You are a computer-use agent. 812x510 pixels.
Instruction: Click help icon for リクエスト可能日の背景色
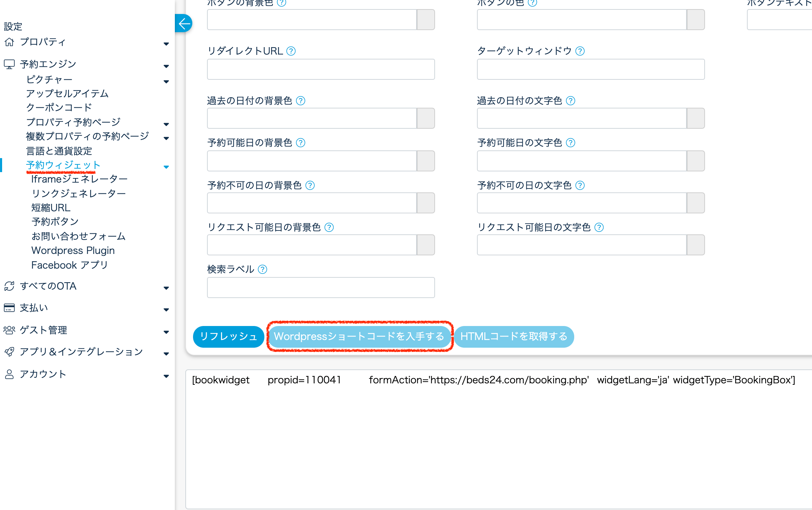click(x=329, y=227)
